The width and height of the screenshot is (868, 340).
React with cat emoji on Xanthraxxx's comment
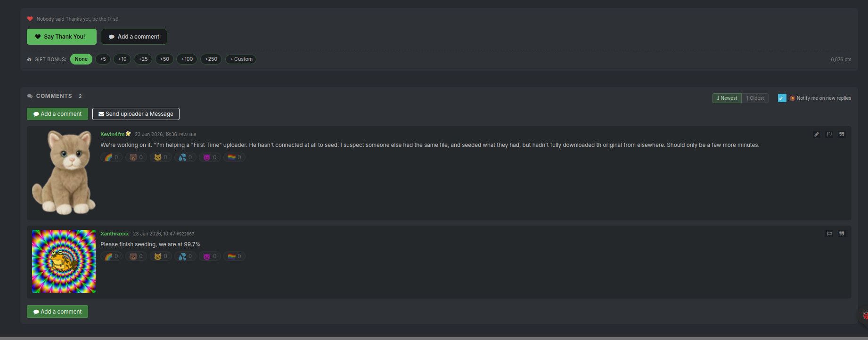pyautogui.click(x=161, y=256)
